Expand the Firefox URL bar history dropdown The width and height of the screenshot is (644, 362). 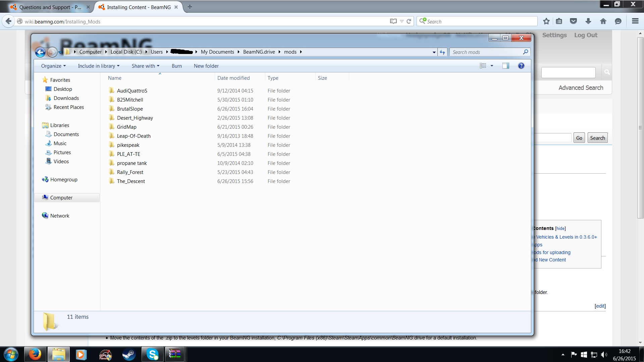(x=401, y=21)
